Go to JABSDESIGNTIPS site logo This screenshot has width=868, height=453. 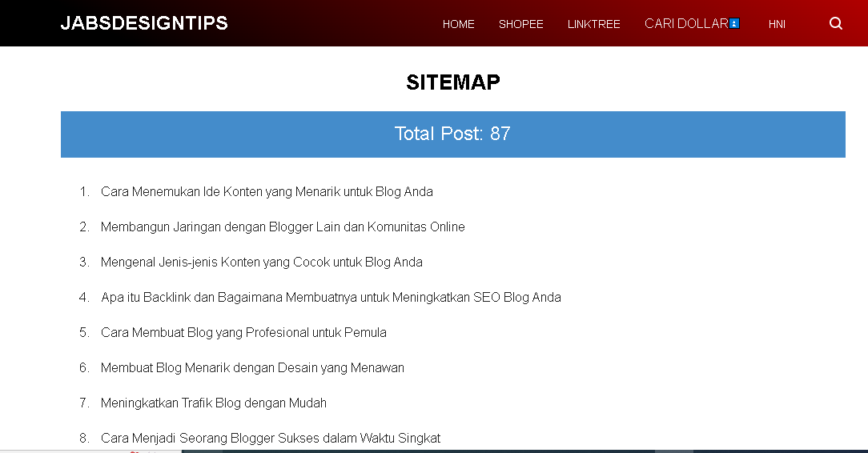click(x=144, y=22)
